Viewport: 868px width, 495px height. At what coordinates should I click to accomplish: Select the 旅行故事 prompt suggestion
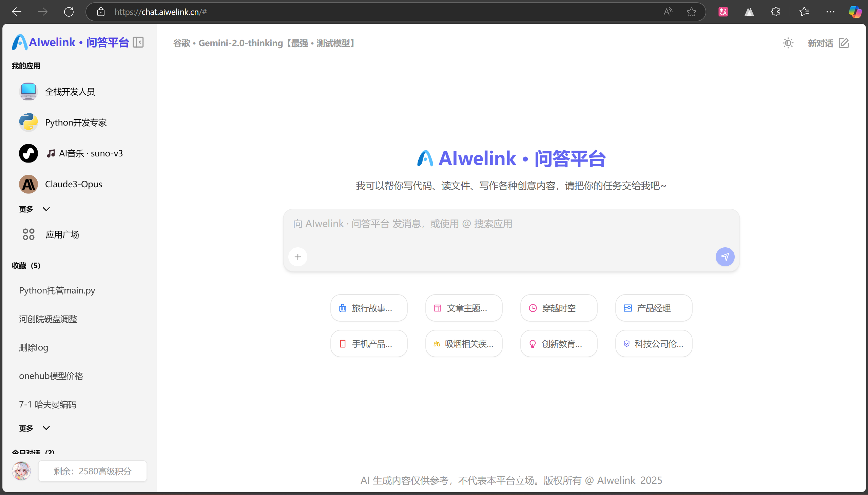pyautogui.click(x=369, y=308)
